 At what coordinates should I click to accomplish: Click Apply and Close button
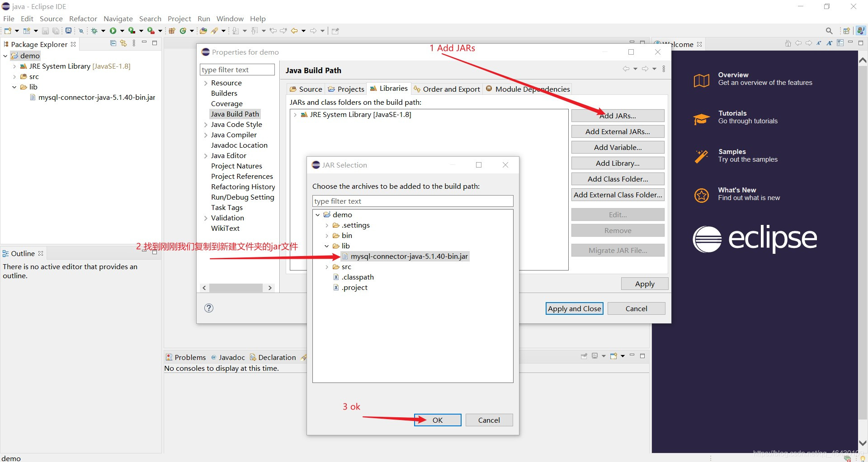pos(575,308)
